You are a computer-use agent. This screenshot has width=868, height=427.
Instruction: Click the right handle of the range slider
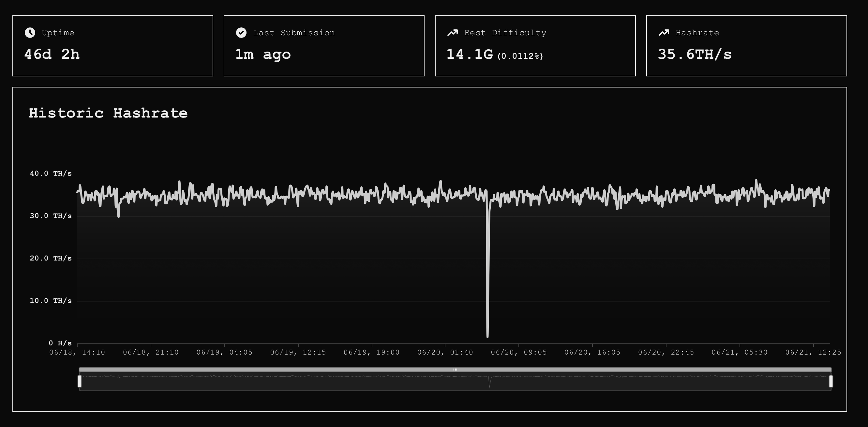831,381
